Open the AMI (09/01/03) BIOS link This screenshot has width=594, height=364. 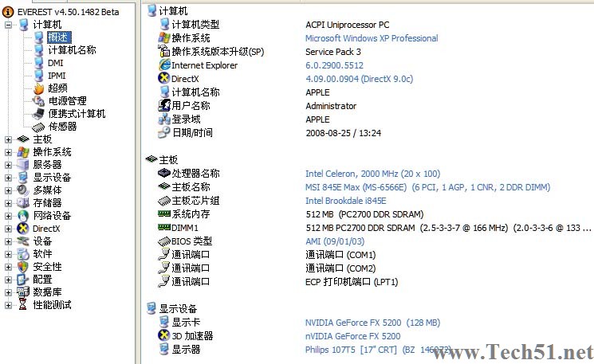(x=335, y=241)
